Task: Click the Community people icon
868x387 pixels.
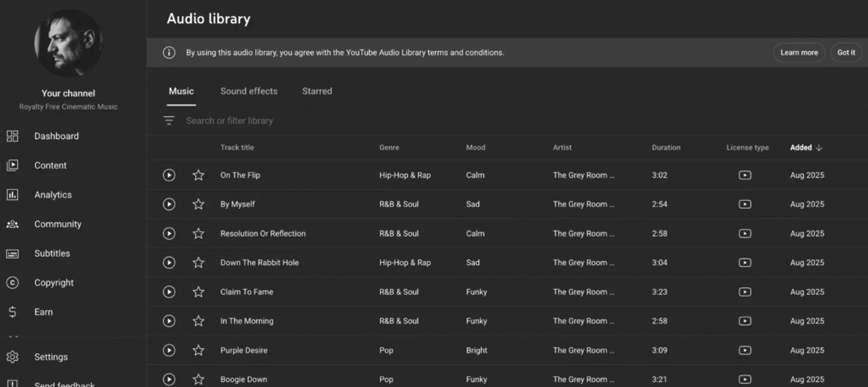Action: (x=12, y=224)
